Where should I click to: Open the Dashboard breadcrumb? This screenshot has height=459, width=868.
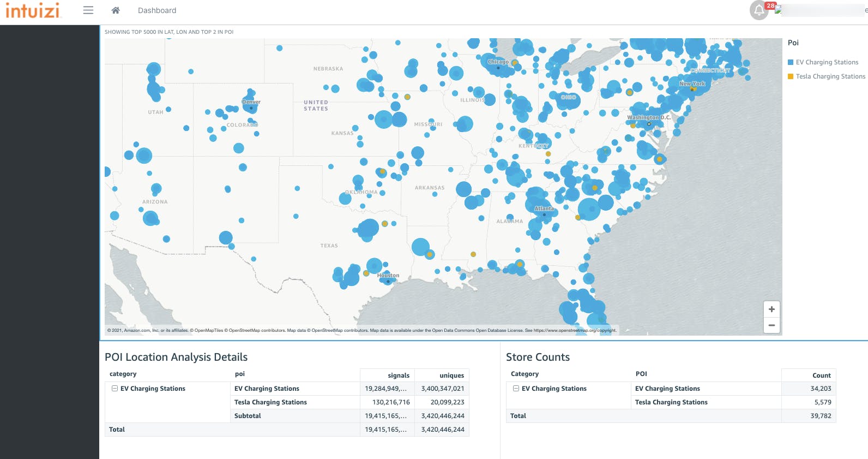(157, 10)
